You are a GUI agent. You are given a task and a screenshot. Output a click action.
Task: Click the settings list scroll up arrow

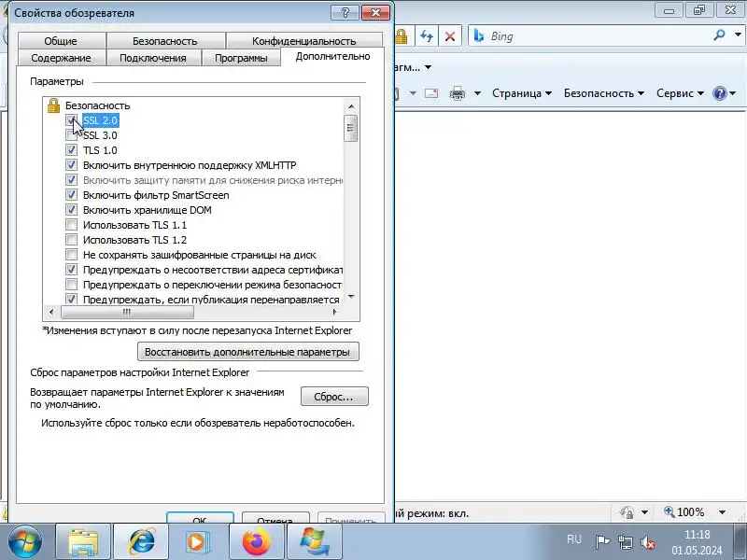point(351,106)
